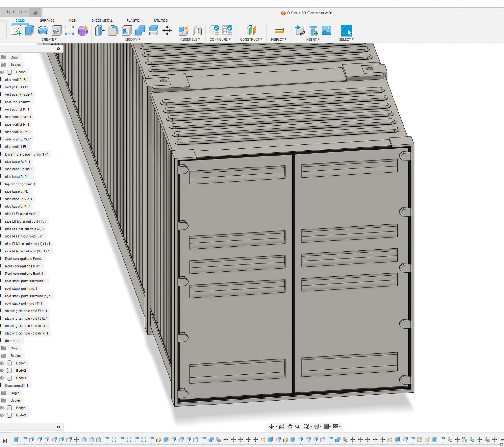This screenshot has width=504, height=447.
Task: Open the MESH tab
Action: 73,20
